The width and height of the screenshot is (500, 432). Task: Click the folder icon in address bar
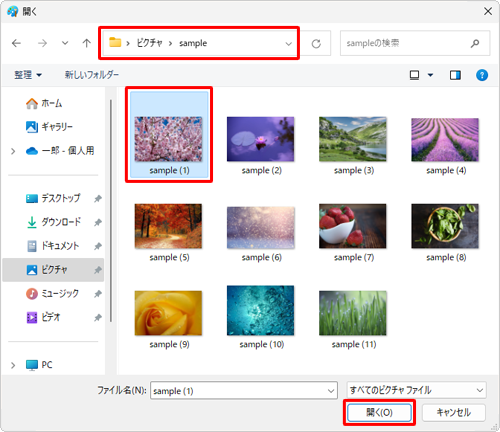coord(115,42)
